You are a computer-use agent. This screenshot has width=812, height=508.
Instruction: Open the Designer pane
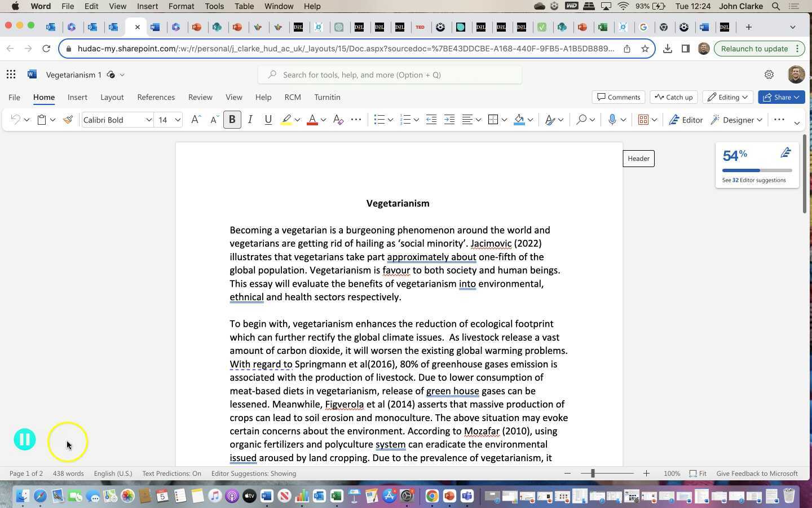coord(734,120)
